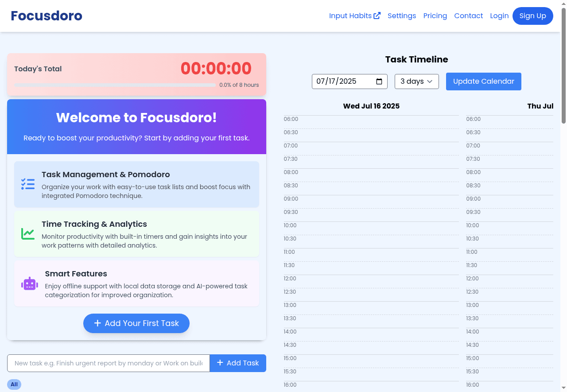
Task: Open the calendar picker icon in date field
Action: pos(379,82)
